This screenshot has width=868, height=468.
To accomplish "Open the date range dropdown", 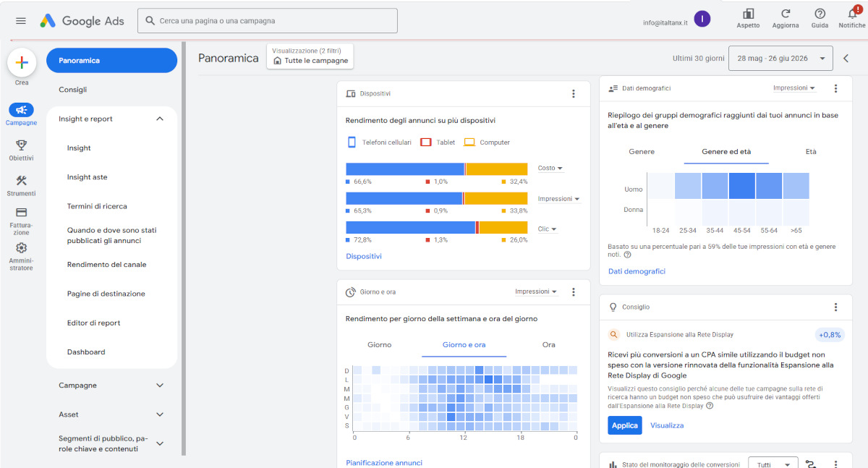I will (781, 59).
